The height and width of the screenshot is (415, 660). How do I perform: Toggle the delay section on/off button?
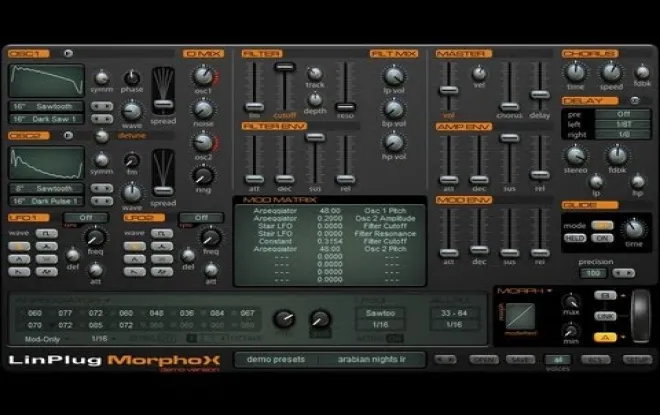(x=634, y=101)
